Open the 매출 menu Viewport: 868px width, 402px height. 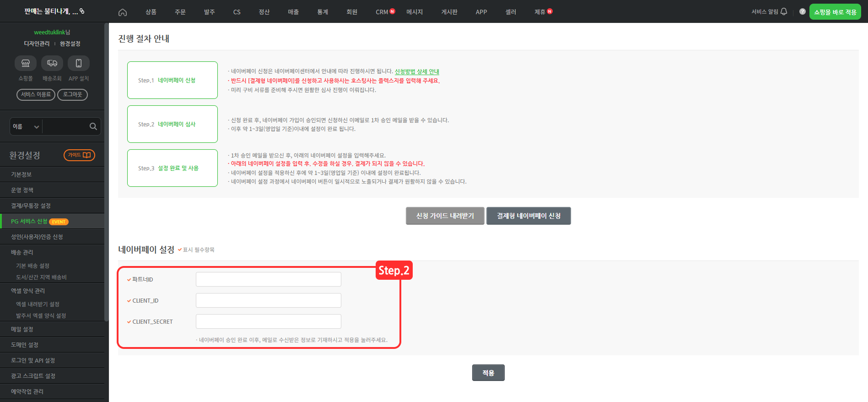(293, 12)
